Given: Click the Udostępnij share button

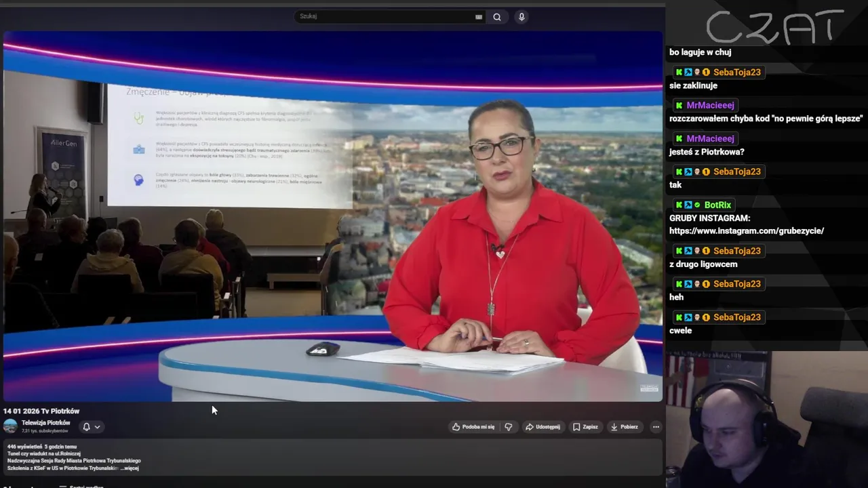Looking at the screenshot, I should pyautogui.click(x=542, y=427).
